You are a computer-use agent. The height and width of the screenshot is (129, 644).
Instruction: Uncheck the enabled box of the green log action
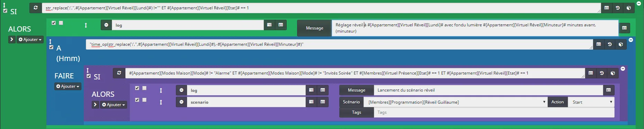pyautogui.click(x=54, y=23)
